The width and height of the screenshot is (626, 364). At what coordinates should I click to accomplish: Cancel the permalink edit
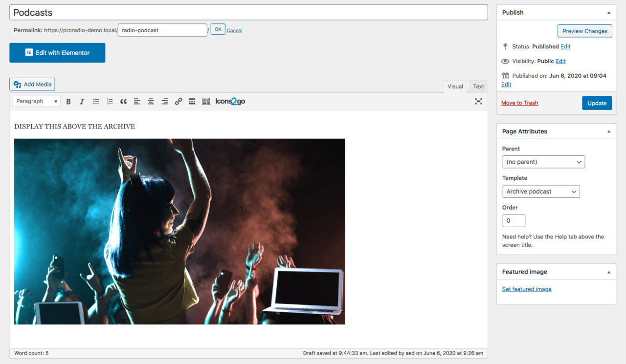[234, 30]
